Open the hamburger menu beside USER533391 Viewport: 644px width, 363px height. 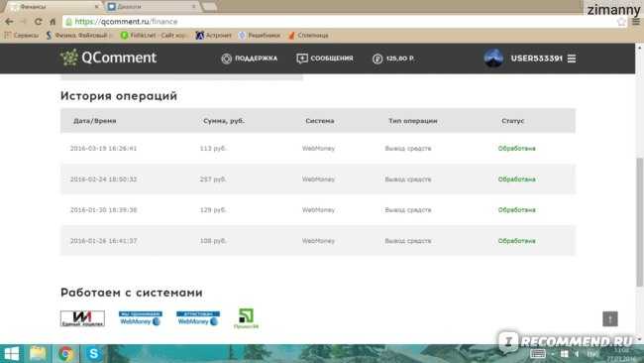(572, 59)
